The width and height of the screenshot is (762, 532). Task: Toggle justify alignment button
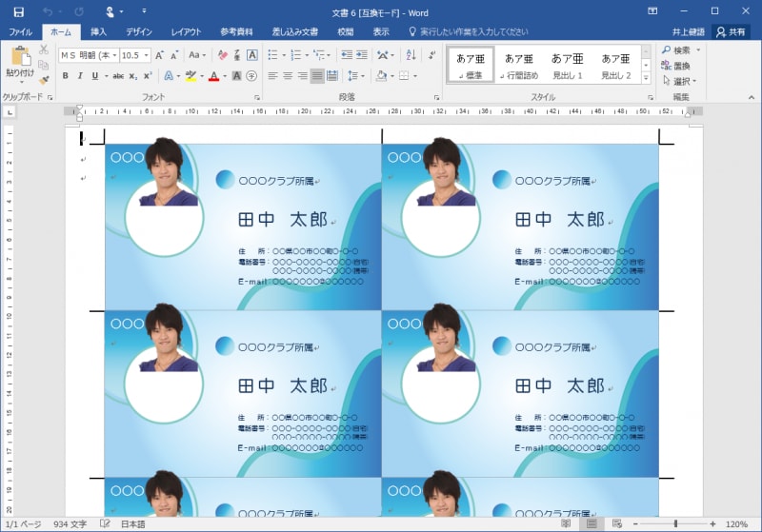click(x=317, y=76)
